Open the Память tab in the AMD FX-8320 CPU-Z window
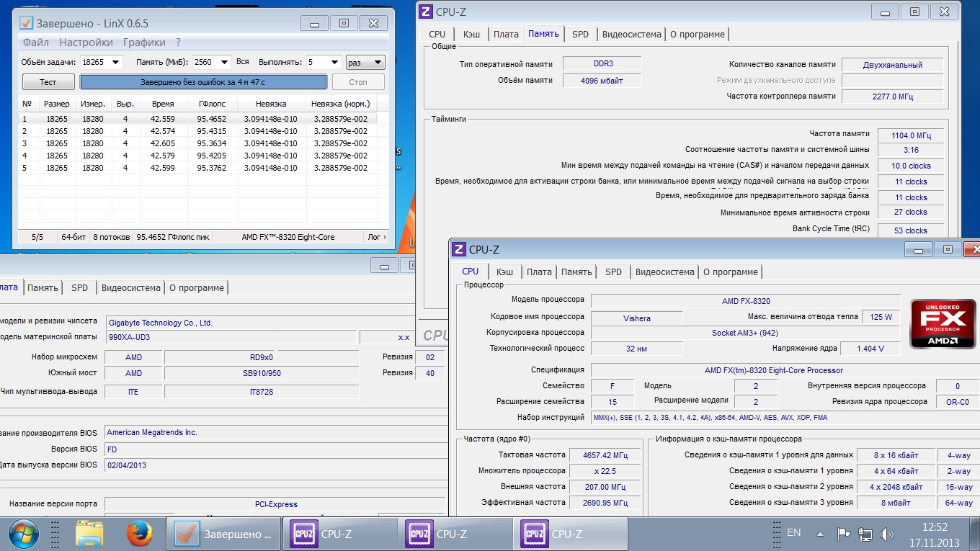Image resolution: width=980 pixels, height=551 pixels. tap(576, 272)
